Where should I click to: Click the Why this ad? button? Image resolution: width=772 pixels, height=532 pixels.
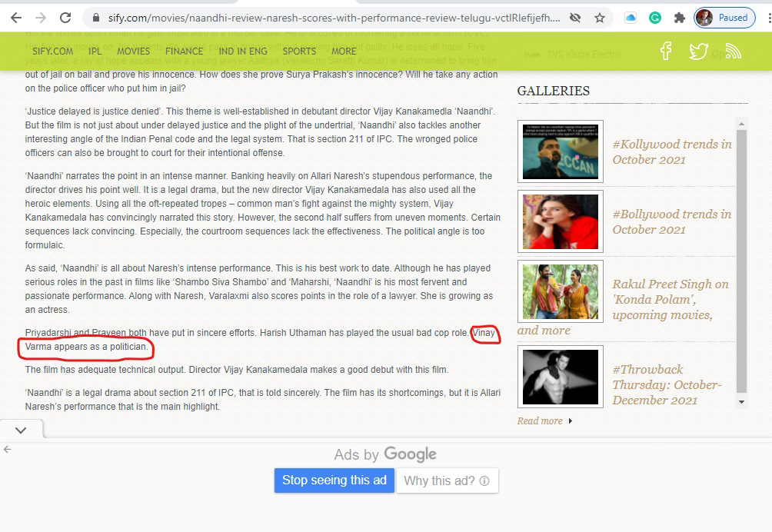click(447, 481)
